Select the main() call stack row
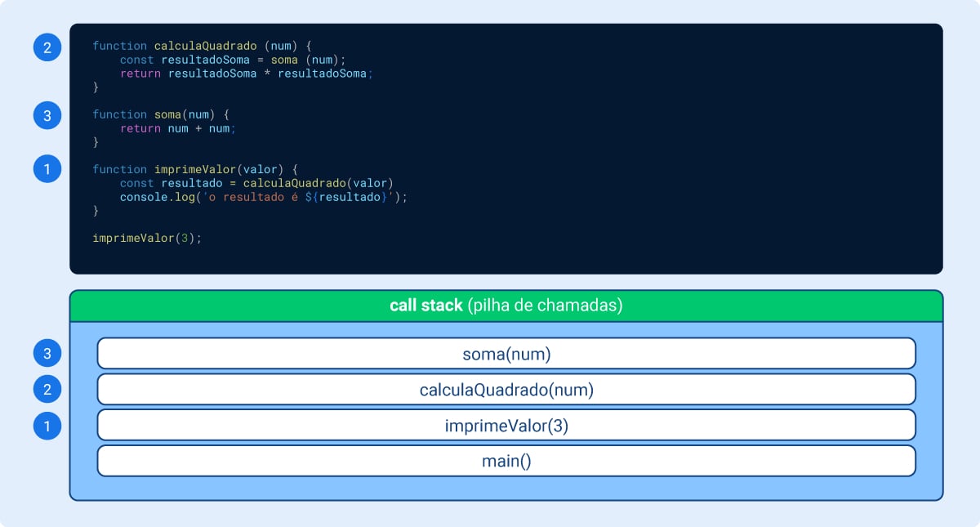 [506, 461]
